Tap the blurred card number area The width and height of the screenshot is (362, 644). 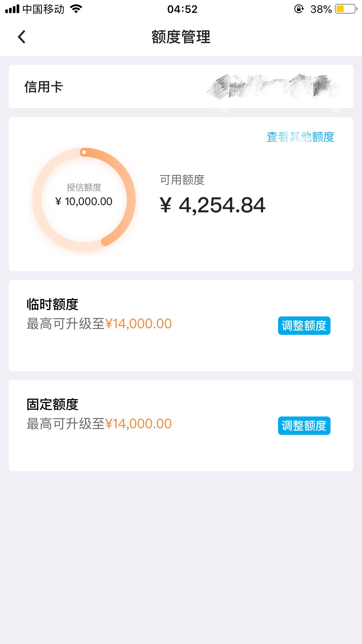pos(275,87)
